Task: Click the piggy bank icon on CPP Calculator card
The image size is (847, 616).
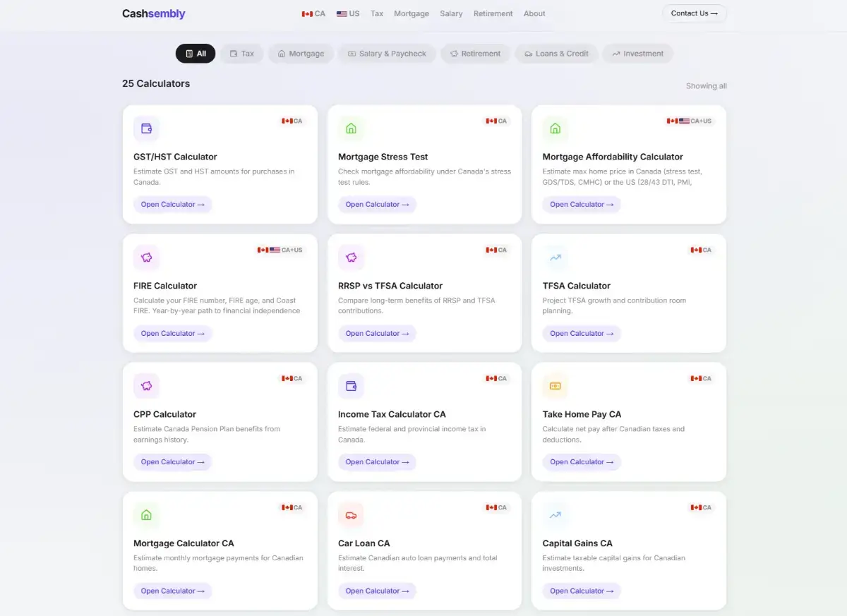Action: pyautogui.click(x=146, y=386)
